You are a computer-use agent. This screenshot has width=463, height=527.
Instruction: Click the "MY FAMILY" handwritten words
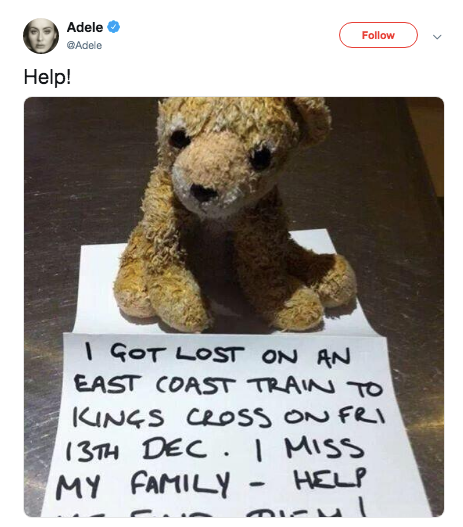pyautogui.click(x=143, y=483)
